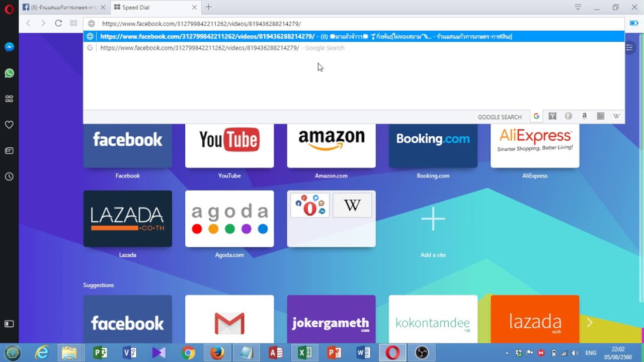Go forward with the navigation arrow

pos(43,23)
